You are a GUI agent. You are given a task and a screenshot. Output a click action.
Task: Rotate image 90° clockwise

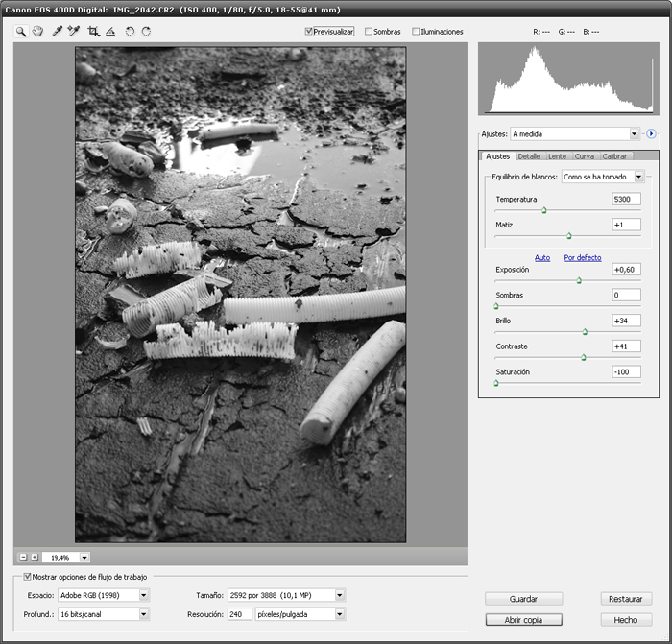click(x=146, y=32)
